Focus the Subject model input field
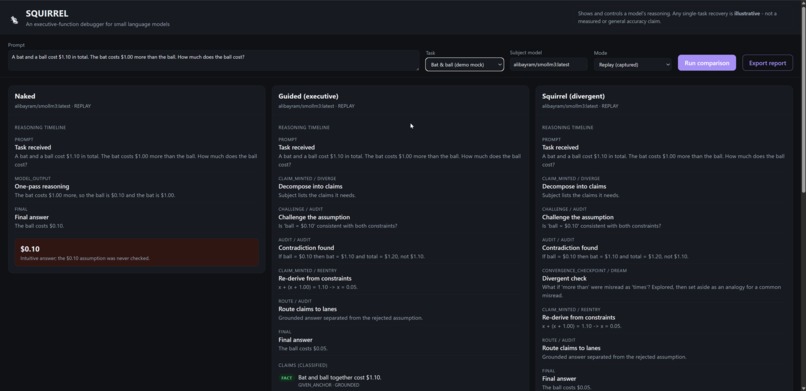 pyautogui.click(x=548, y=64)
